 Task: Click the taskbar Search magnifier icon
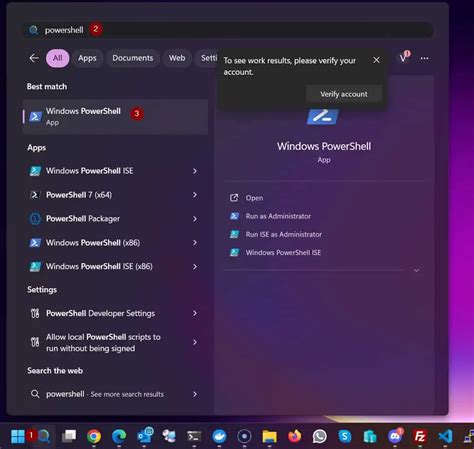[44, 436]
